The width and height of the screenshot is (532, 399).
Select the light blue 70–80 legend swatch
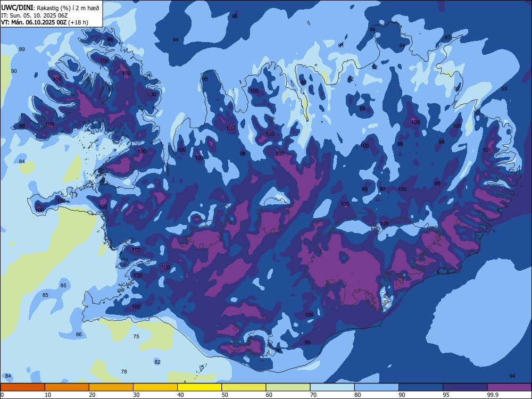(332, 387)
